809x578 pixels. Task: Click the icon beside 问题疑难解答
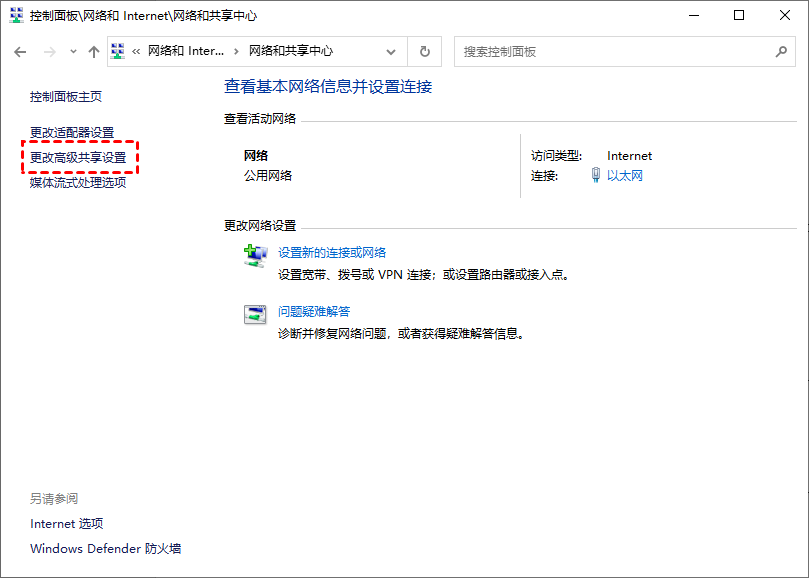(255, 314)
